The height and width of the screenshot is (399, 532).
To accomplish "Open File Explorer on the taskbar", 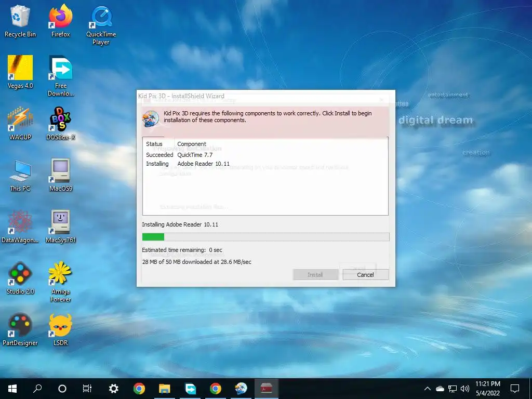I will point(165,389).
